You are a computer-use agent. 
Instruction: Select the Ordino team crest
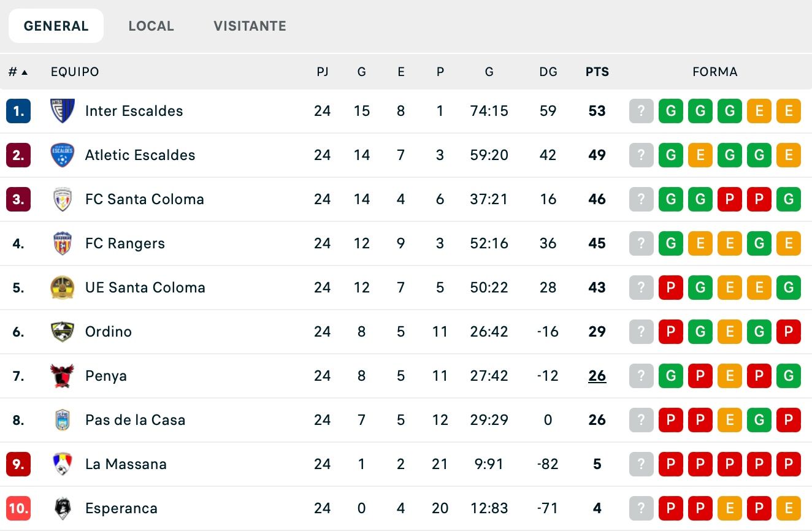click(62, 332)
